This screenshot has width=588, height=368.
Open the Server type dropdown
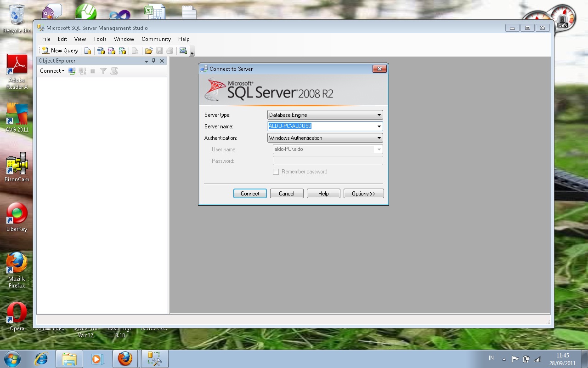coord(379,115)
